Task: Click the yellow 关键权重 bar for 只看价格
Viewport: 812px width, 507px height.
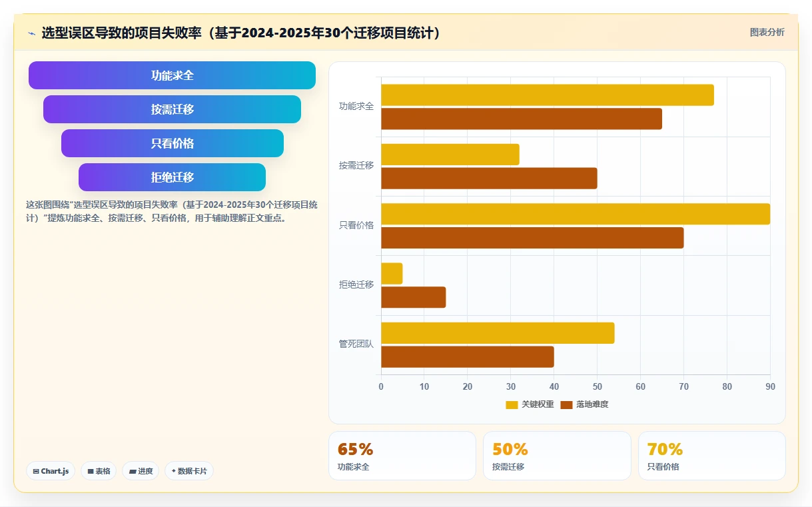Action: pos(576,214)
